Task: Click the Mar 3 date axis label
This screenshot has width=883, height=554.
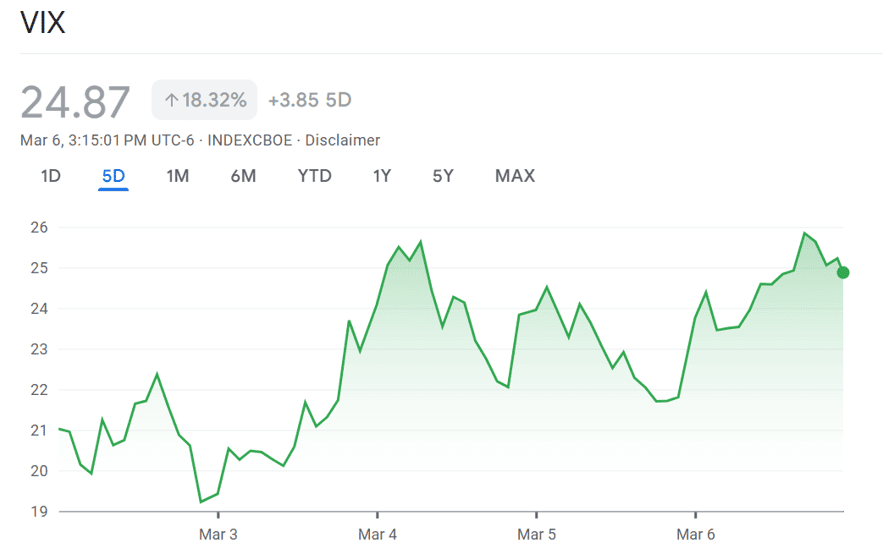Action: [x=218, y=534]
